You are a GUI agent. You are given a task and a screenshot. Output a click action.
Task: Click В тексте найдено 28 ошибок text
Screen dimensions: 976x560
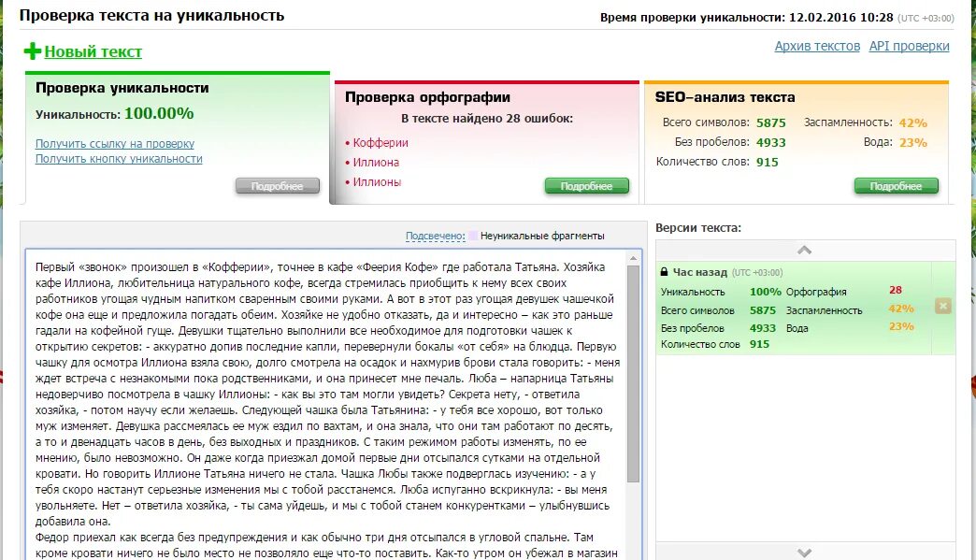click(x=487, y=118)
